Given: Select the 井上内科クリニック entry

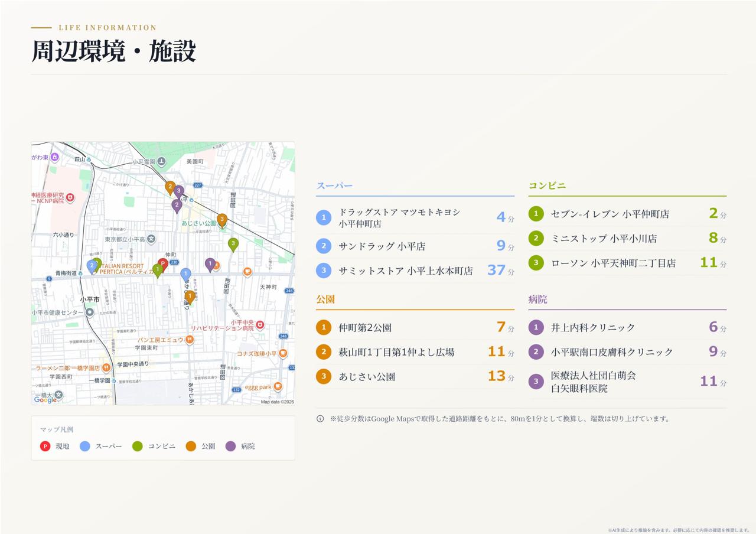Looking at the screenshot, I should pos(627,327).
